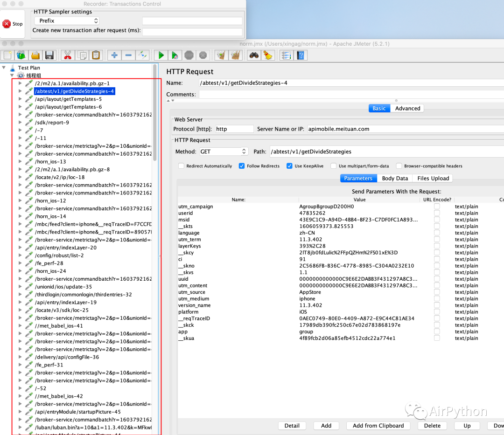Click the New test plan toolbar icon

[8, 55]
